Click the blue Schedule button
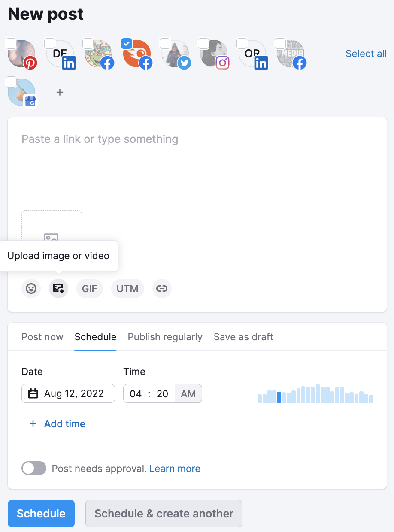Image resolution: width=394 pixels, height=532 pixels. [41, 514]
